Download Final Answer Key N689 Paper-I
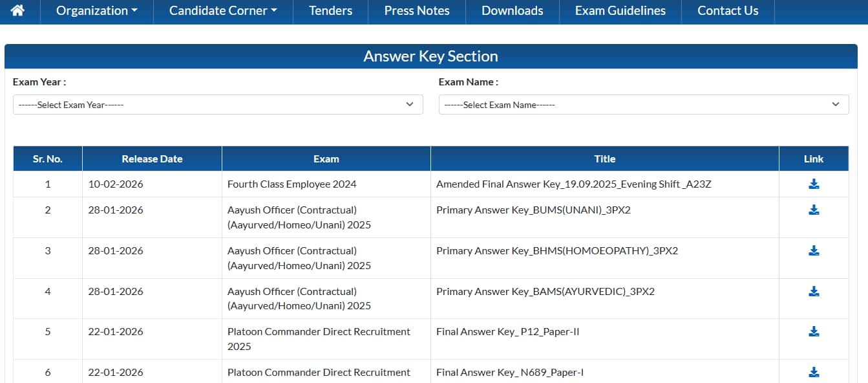This screenshot has height=383, width=868. coord(814,372)
